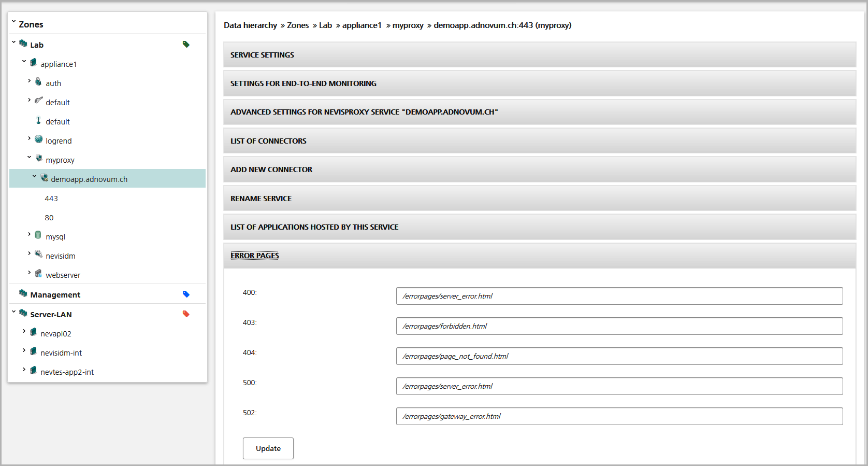
Task: Click the 502 error page input field
Action: (619, 416)
